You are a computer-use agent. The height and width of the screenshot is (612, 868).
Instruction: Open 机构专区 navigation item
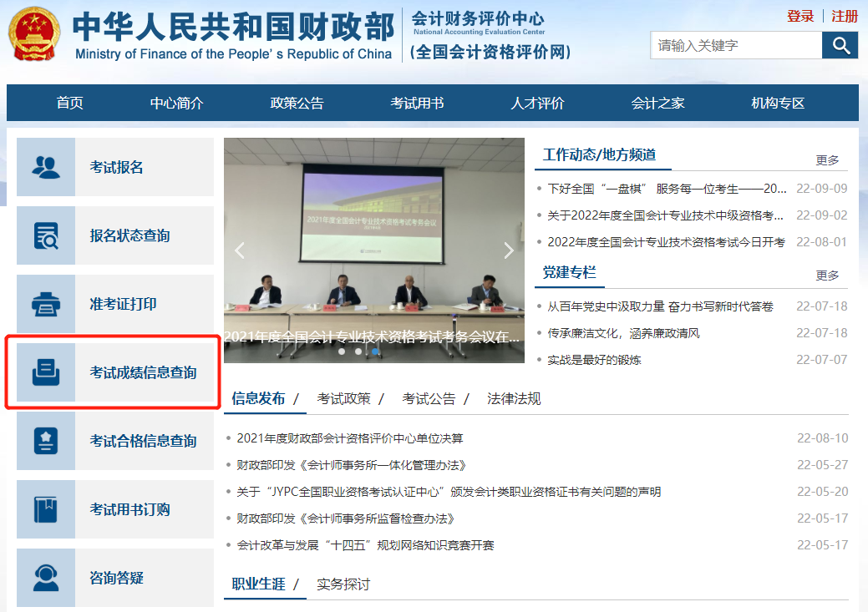click(x=778, y=103)
